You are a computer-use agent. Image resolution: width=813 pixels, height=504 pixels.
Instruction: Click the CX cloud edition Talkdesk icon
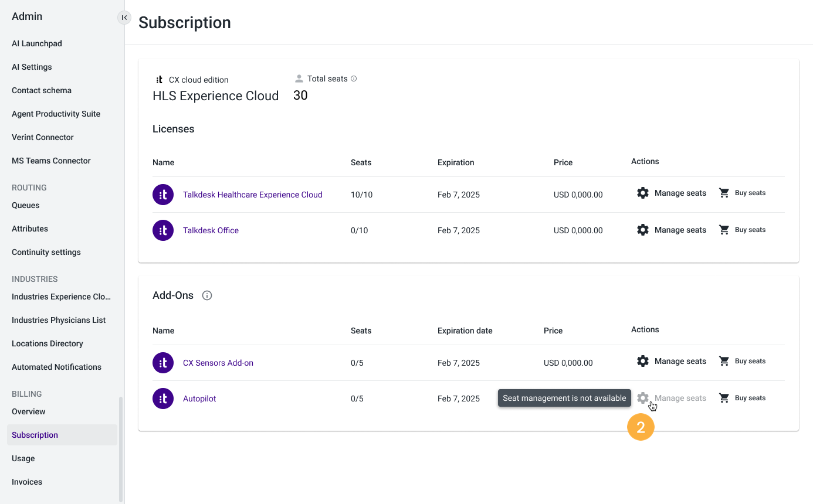[x=159, y=80]
